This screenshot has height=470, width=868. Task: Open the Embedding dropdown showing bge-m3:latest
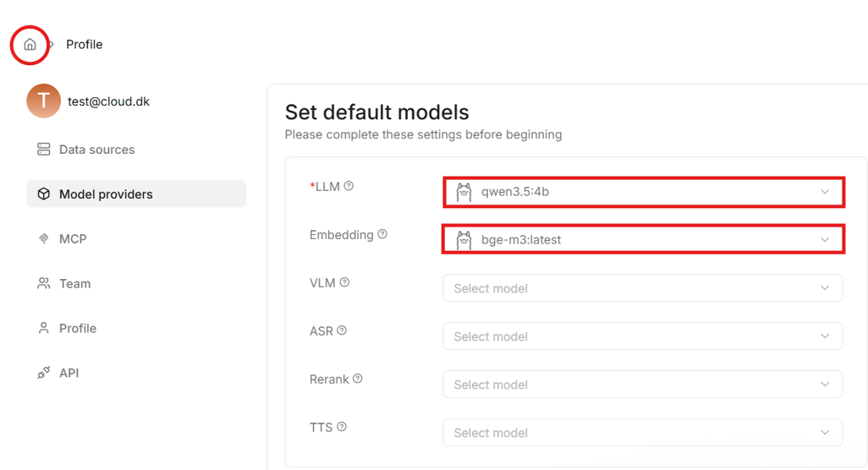(643, 240)
